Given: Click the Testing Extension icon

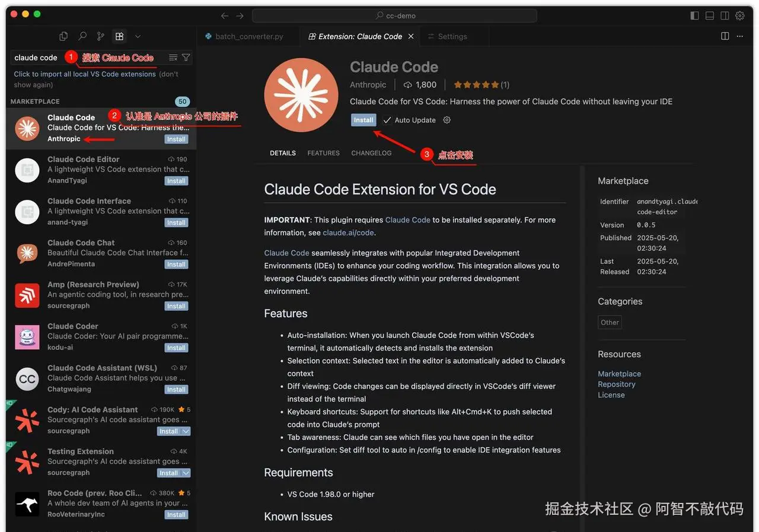Looking at the screenshot, I should 27,462.
